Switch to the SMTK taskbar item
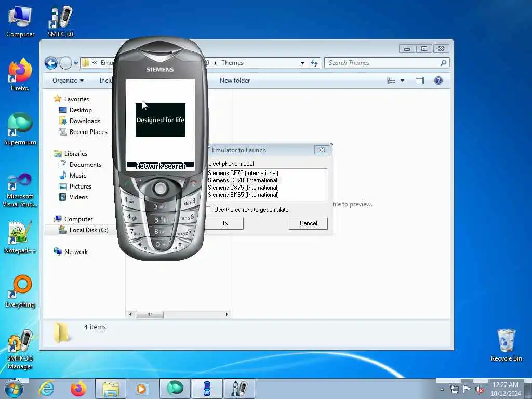532x399 pixels. [x=239, y=389]
